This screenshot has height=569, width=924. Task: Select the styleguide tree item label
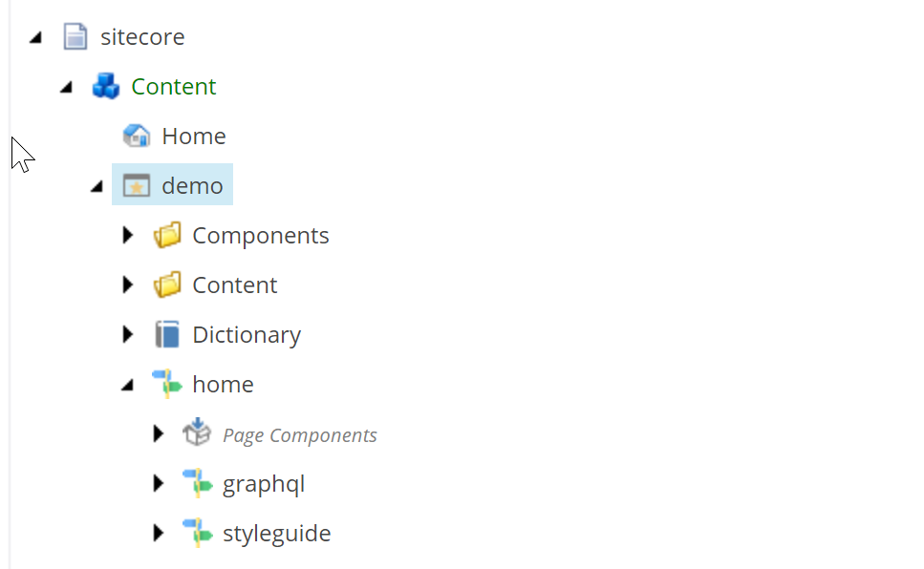276,534
